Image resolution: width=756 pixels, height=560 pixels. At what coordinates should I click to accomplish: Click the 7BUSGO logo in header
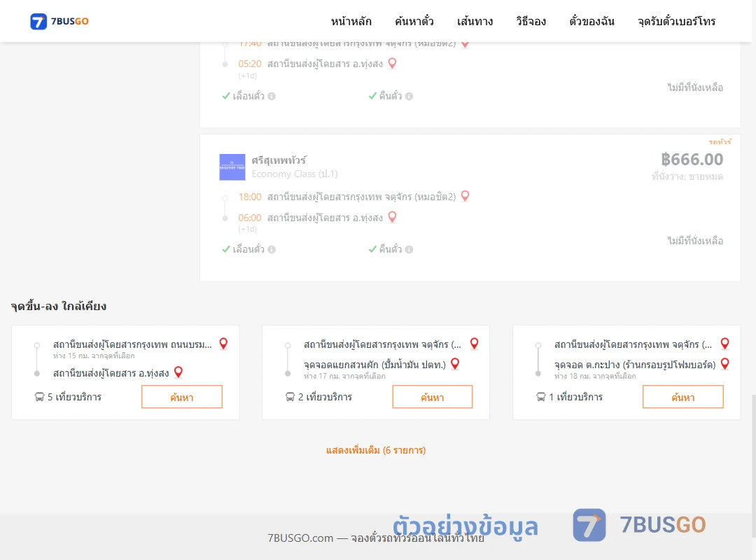click(x=59, y=21)
